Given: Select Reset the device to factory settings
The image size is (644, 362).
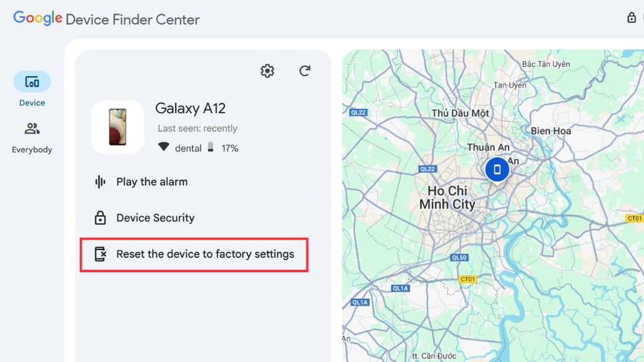Looking at the screenshot, I should tap(205, 254).
